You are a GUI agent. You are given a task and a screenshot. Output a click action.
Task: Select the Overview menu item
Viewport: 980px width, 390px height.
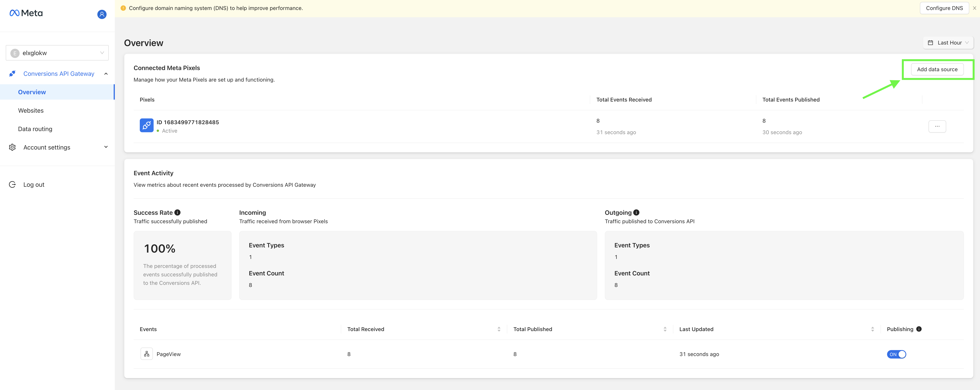[x=57, y=92]
